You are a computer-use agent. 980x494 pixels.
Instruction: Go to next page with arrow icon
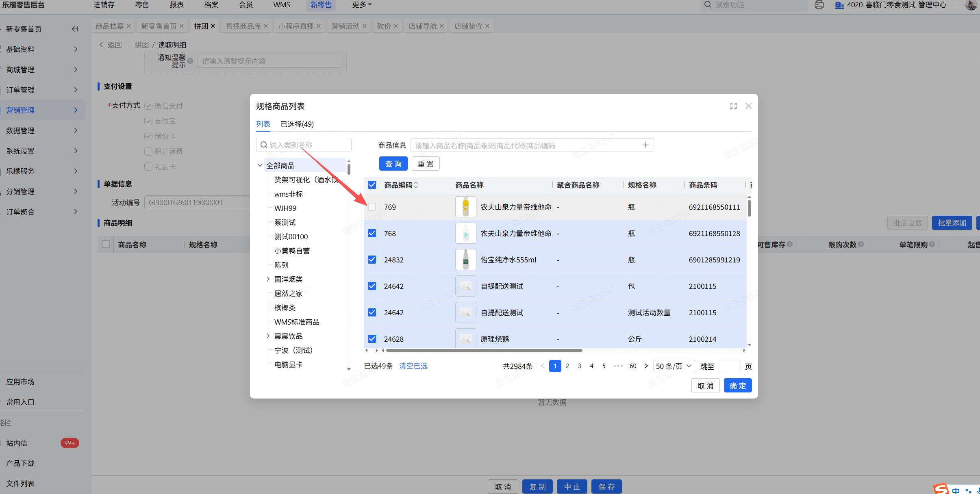tap(646, 366)
